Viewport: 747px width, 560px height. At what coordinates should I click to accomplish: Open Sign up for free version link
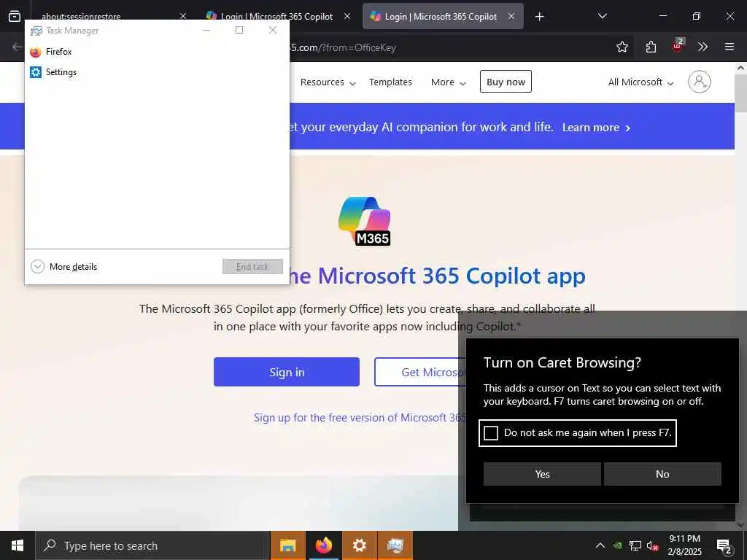point(360,418)
